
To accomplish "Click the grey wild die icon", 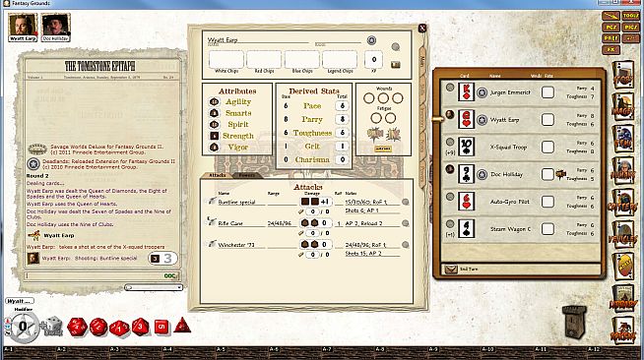I will 52,327.
